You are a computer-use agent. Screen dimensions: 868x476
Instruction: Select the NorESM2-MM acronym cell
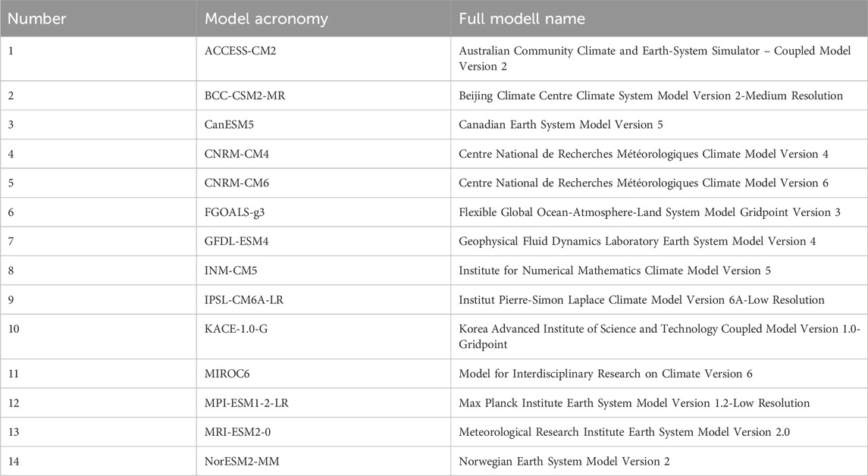coord(241,461)
